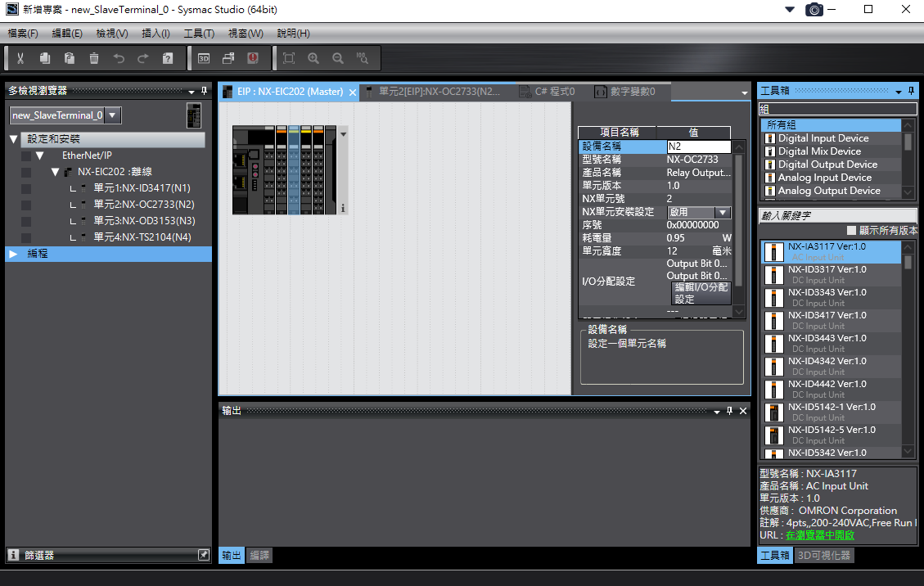
Task: Click the 組 group filter field
Action: pyautogui.click(x=837, y=109)
